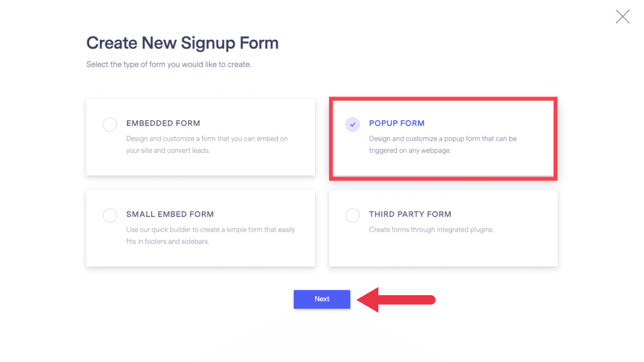Select the red-outlined Popup Form card

[x=443, y=139]
